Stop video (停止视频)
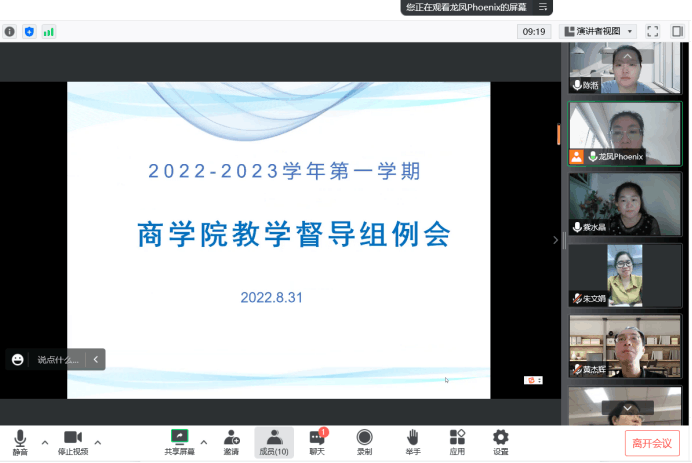 click(x=73, y=442)
